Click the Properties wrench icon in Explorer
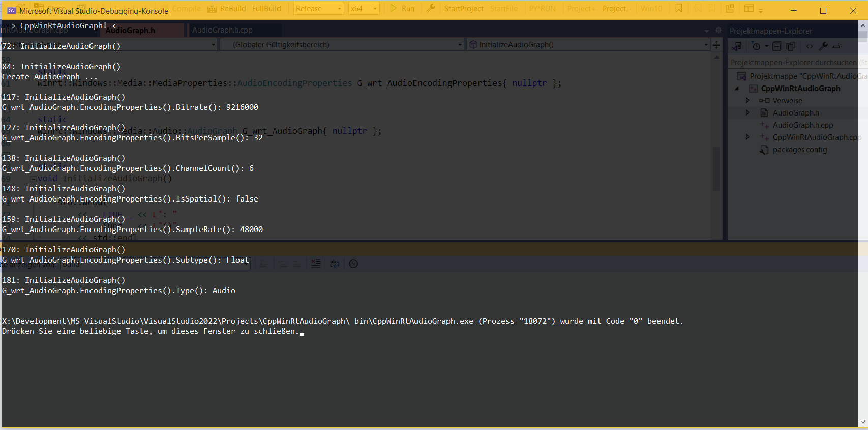Image resolution: width=868 pixels, height=430 pixels. tap(823, 46)
